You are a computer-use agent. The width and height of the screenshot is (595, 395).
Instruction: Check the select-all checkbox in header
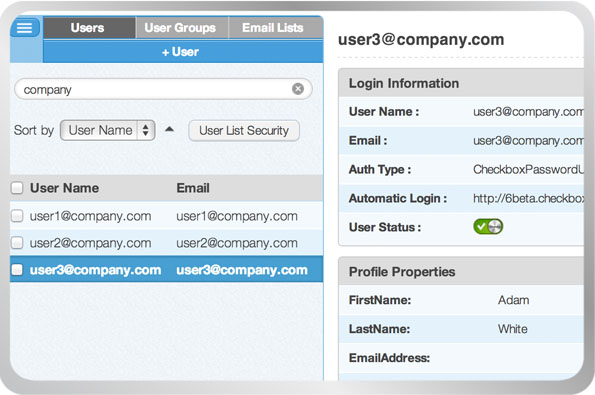17,187
